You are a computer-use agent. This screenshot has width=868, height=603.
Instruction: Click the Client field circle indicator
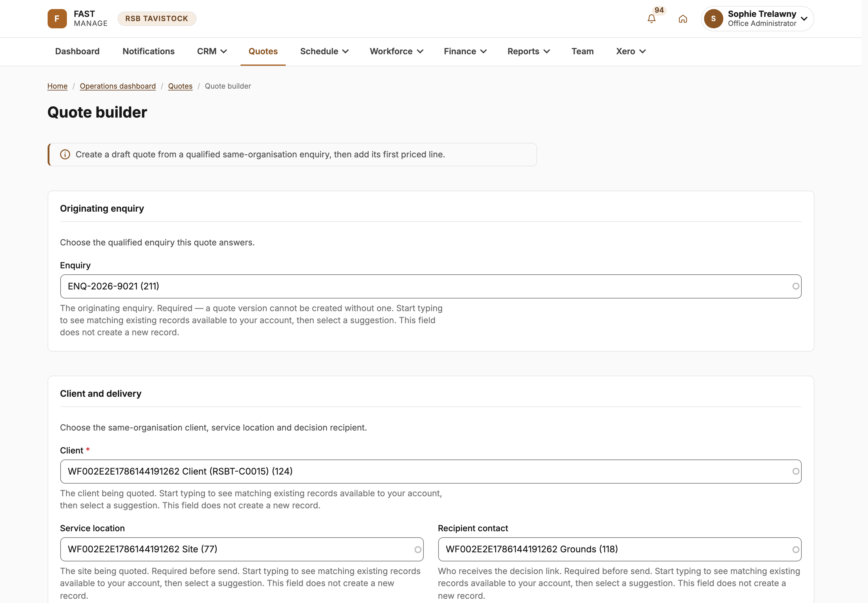[795, 472]
